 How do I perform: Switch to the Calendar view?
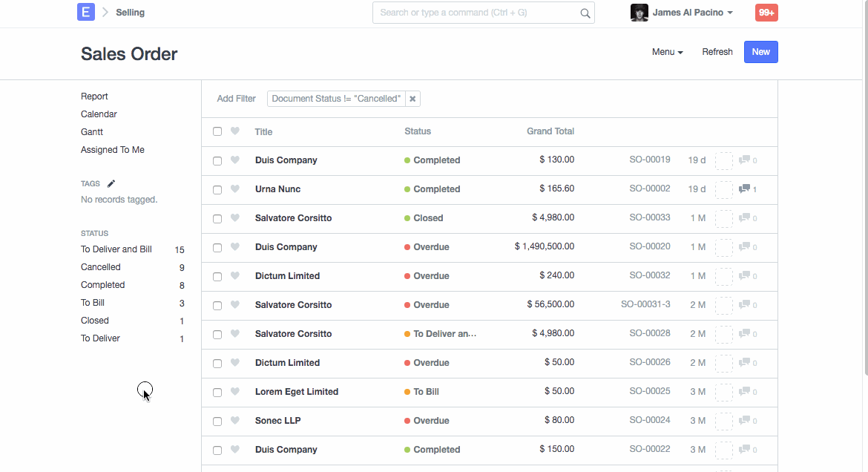point(99,114)
